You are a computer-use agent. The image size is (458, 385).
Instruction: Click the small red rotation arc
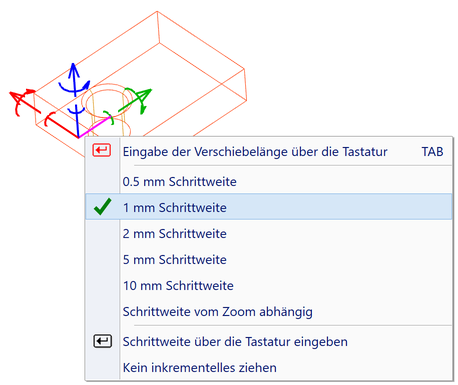click(x=49, y=119)
